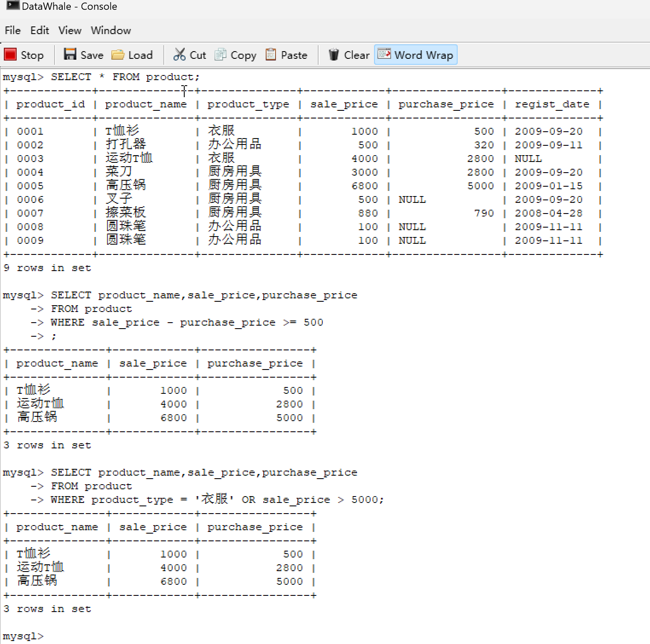Click the regist date 2009-09-11

click(x=548, y=145)
